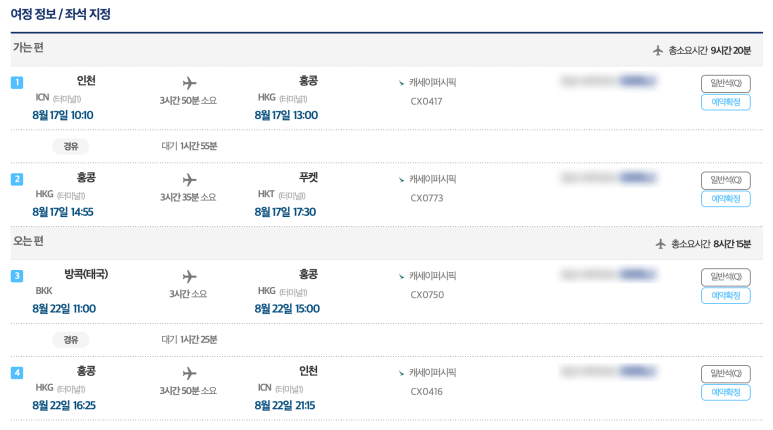Click total travel time plane icon for 오는 편
Screen dimensions: 773x430
pos(661,244)
